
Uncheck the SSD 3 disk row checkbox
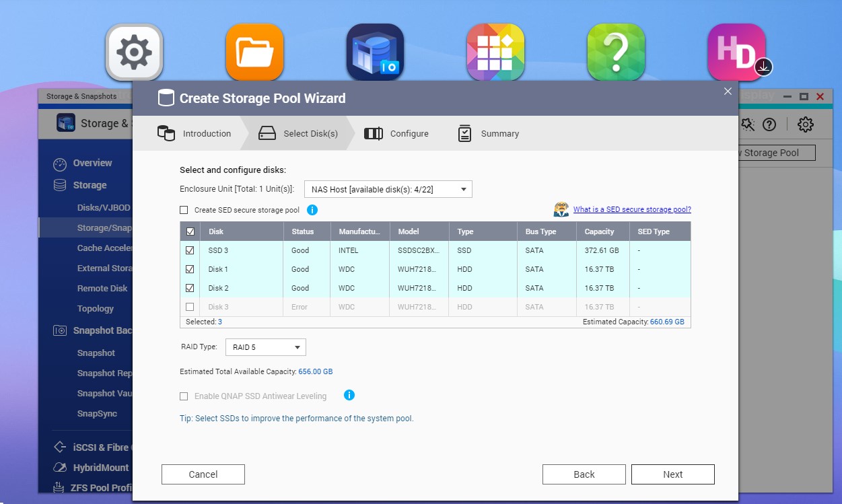[x=190, y=250]
